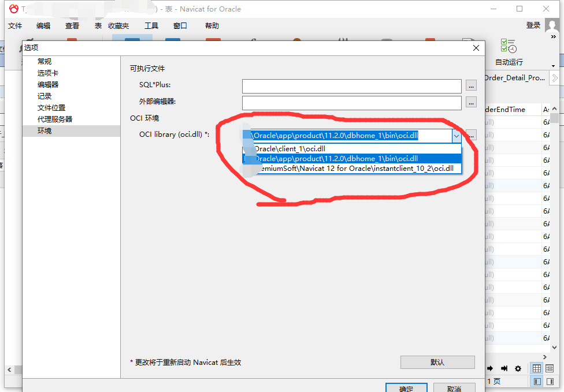Browse for OCI library file
Image resolution: width=564 pixels, height=392 pixels.
coord(472,136)
